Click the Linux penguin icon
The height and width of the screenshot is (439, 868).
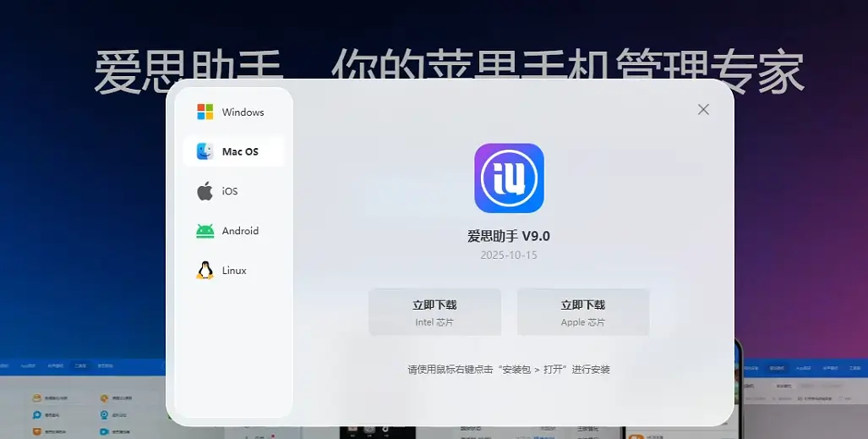[205, 271]
